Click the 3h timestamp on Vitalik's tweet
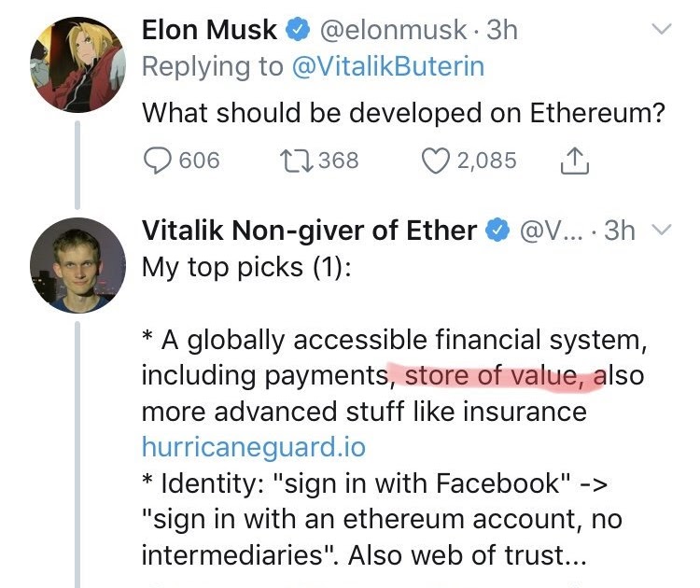This screenshot has height=588, width=700. 620,231
